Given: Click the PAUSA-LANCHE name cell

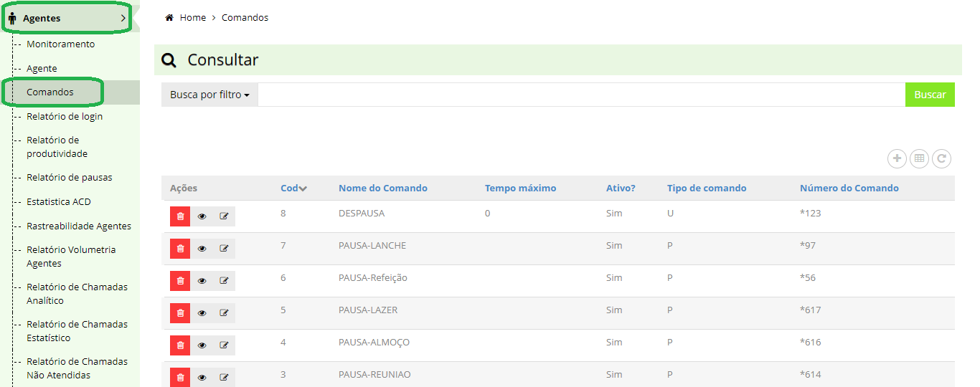Looking at the screenshot, I should 372,245.
